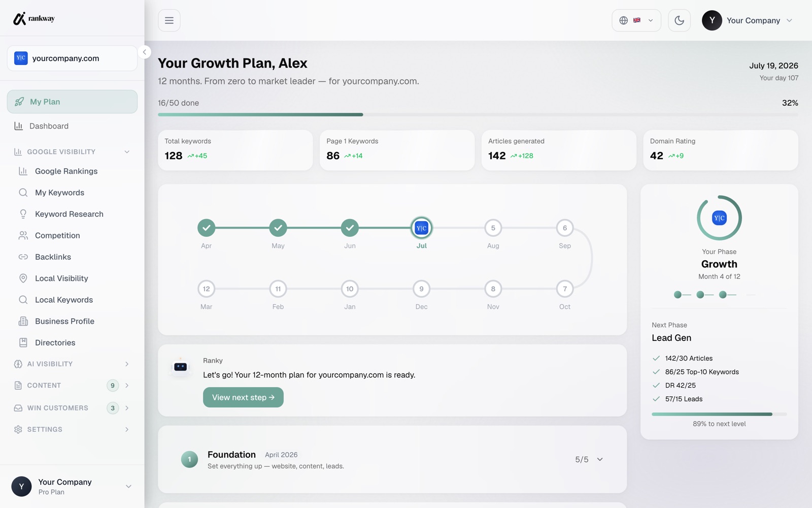Select the Dec month 9 marker
Screen dimensions: 812x508
point(421,289)
